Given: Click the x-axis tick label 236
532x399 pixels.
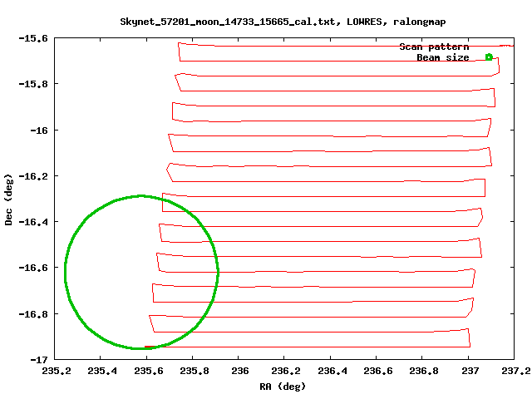Looking at the screenshot, I should tap(240, 371).
